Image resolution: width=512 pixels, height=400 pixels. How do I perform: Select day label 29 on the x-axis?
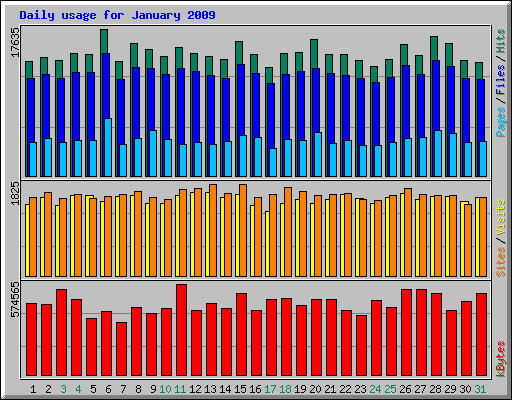click(x=450, y=389)
